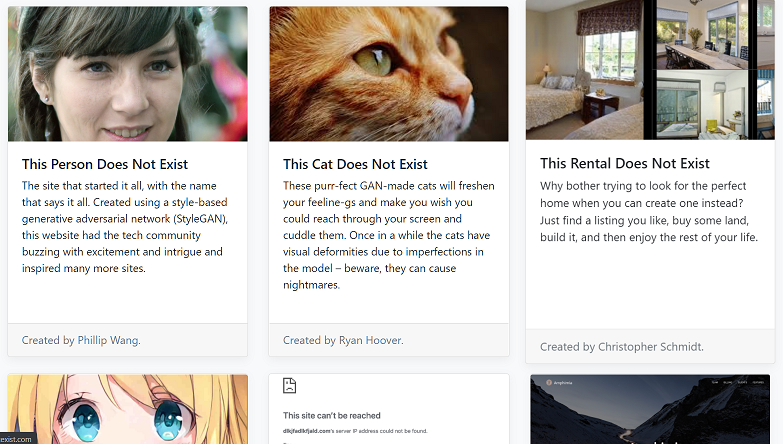Click the 'Created by Phillip Wang' card footer

128,340
